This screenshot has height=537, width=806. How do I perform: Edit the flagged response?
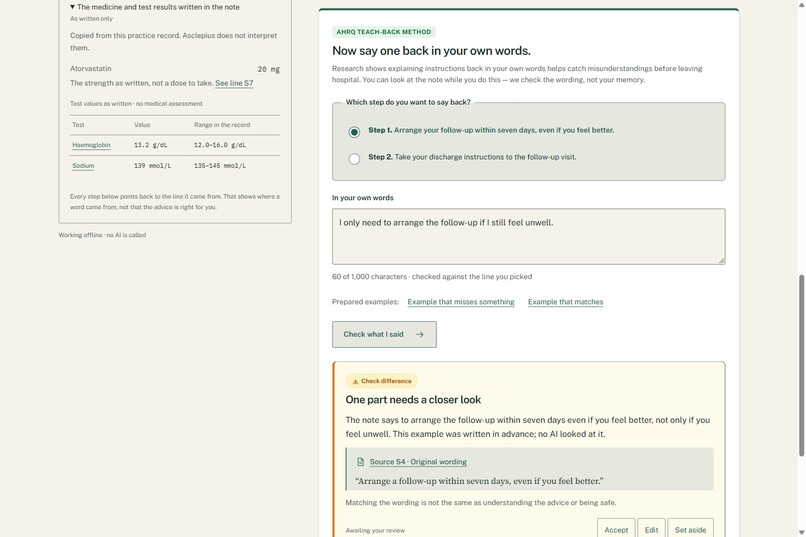coord(651,529)
